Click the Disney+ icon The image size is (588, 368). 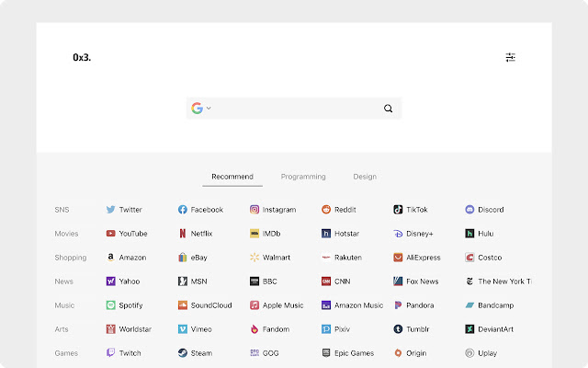pos(398,234)
